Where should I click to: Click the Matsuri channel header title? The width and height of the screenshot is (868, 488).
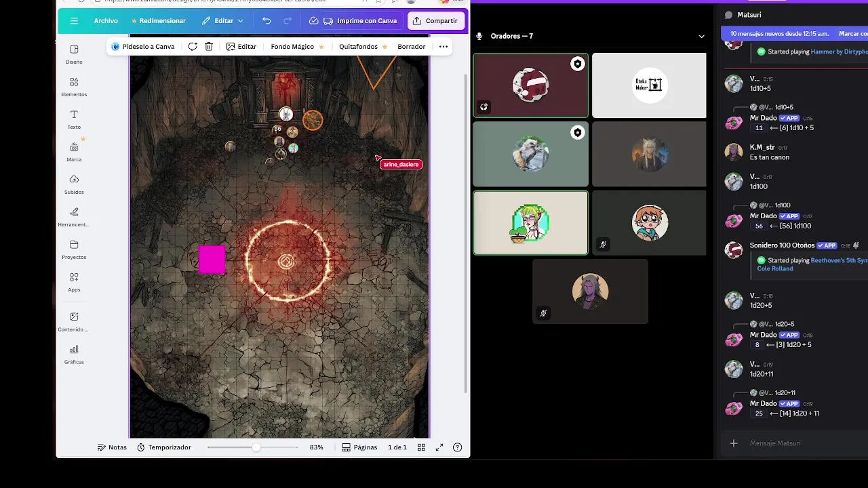pyautogui.click(x=749, y=15)
